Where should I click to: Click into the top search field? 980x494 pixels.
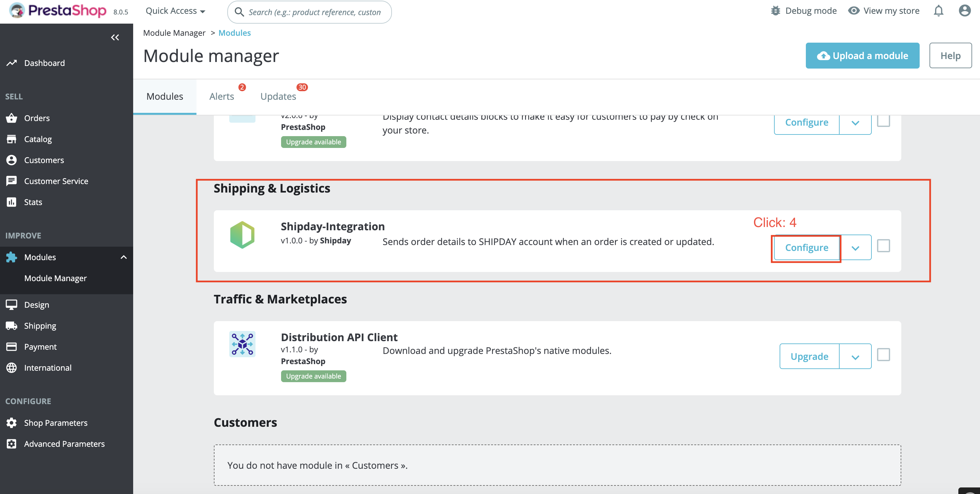(x=314, y=12)
